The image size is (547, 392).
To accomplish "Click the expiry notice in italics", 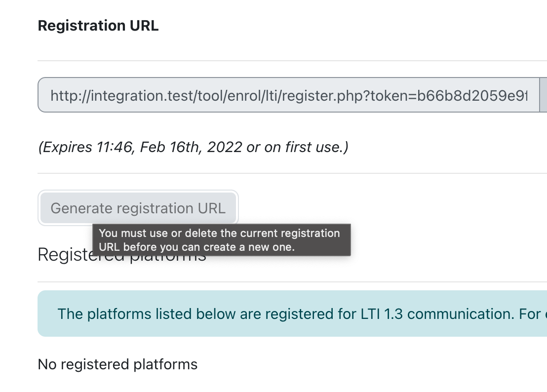I will coord(193,147).
